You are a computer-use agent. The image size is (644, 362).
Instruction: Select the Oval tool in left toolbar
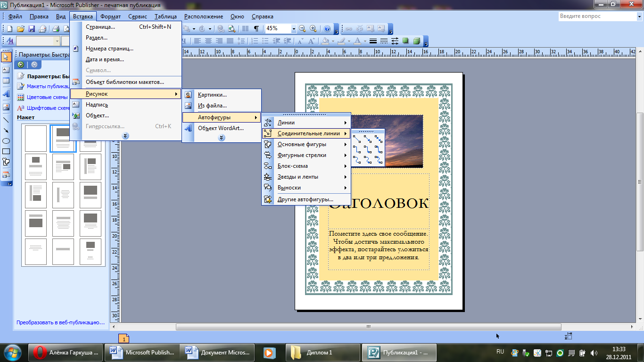pos(6,141)
